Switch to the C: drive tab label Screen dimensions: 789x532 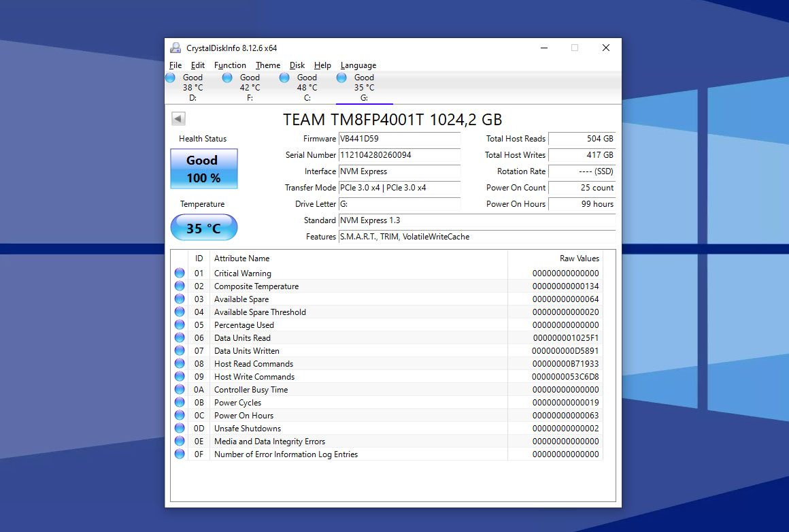[x=307, y=98]
